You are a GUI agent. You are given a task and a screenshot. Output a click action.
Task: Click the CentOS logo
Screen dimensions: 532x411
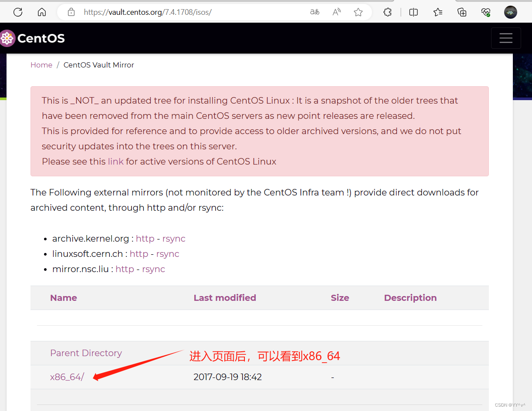click(33, 38)
